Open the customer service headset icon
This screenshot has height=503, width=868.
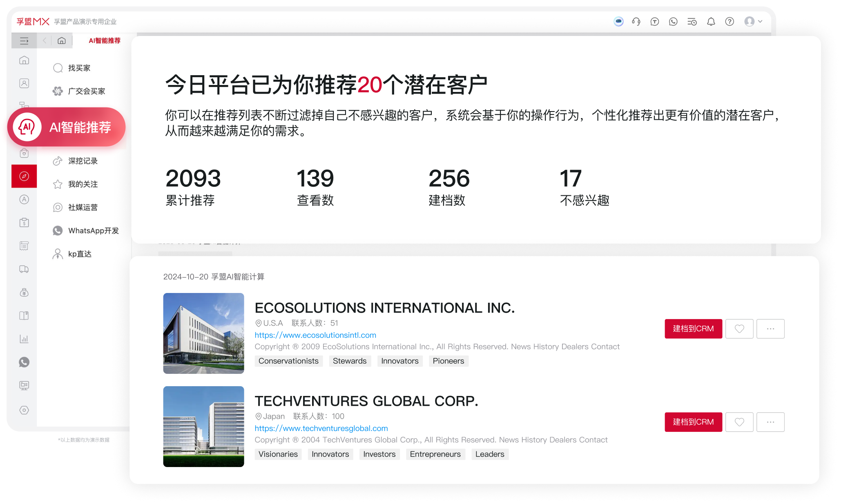tap(636, 22)
